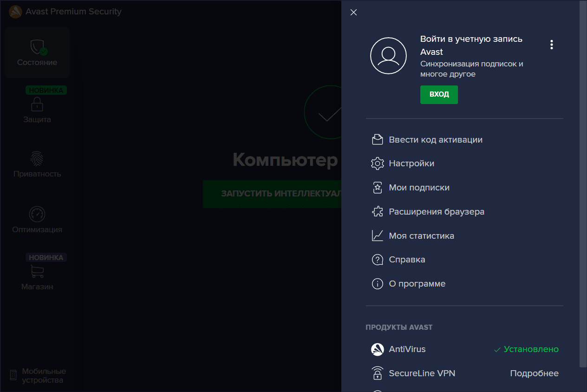Click the Моя статистика chart icon
The height and width of the screenshot is (392, 587).
(377, 235)
